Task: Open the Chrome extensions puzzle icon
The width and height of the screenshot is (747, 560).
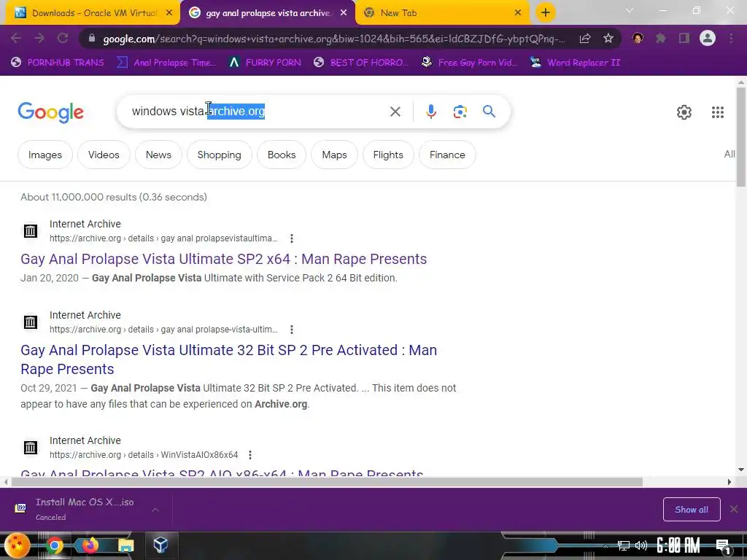Action: tap(661, 38)
